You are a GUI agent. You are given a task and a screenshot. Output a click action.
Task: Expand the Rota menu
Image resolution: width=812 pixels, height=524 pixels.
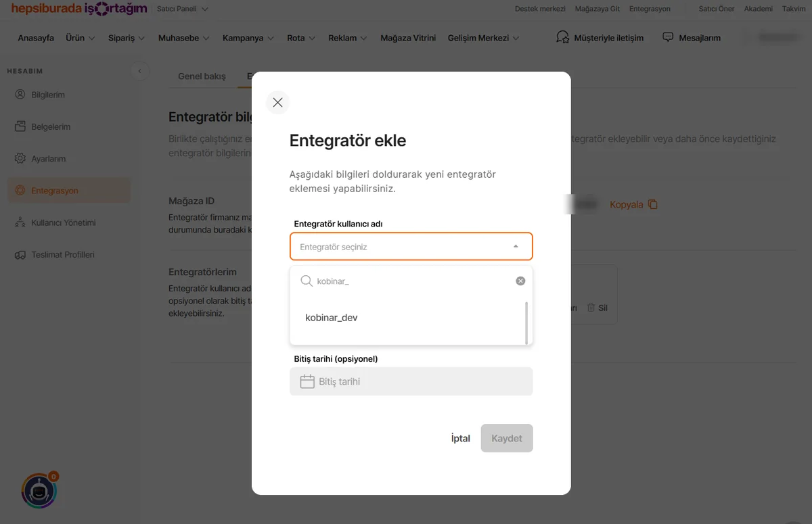pos(301,38)
